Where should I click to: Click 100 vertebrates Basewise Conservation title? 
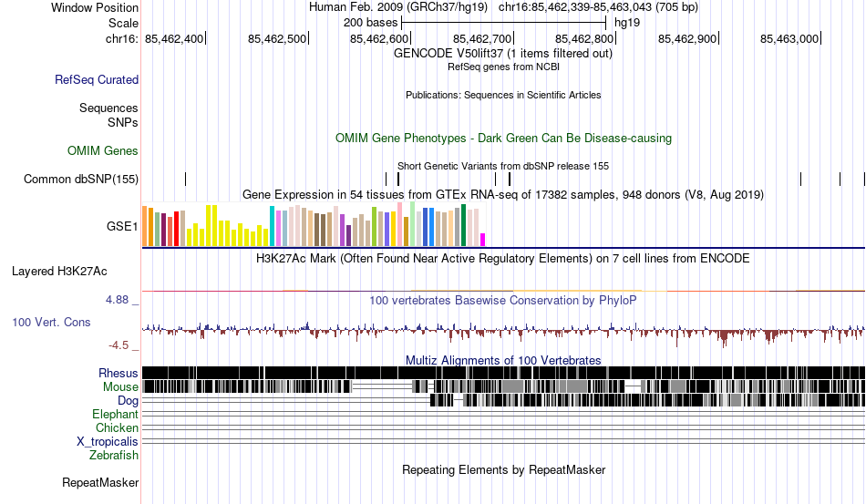pyautogui.click(x=503, y=300)
